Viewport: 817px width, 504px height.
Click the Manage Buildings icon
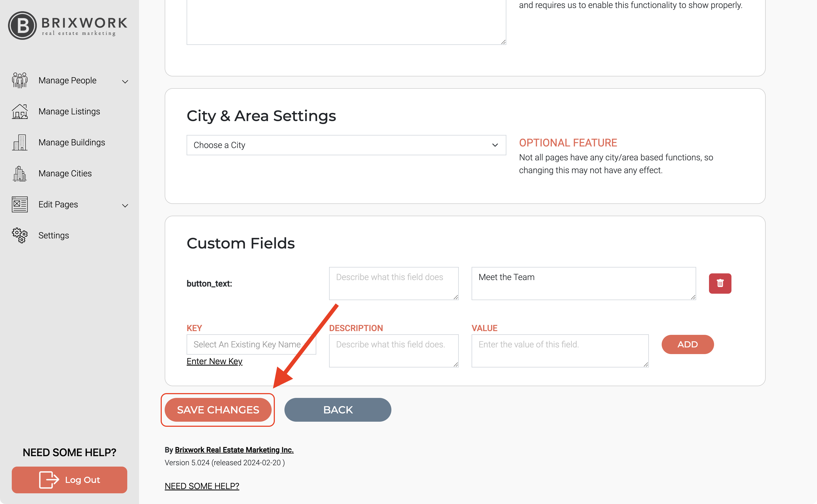click(x=20, y=142)
